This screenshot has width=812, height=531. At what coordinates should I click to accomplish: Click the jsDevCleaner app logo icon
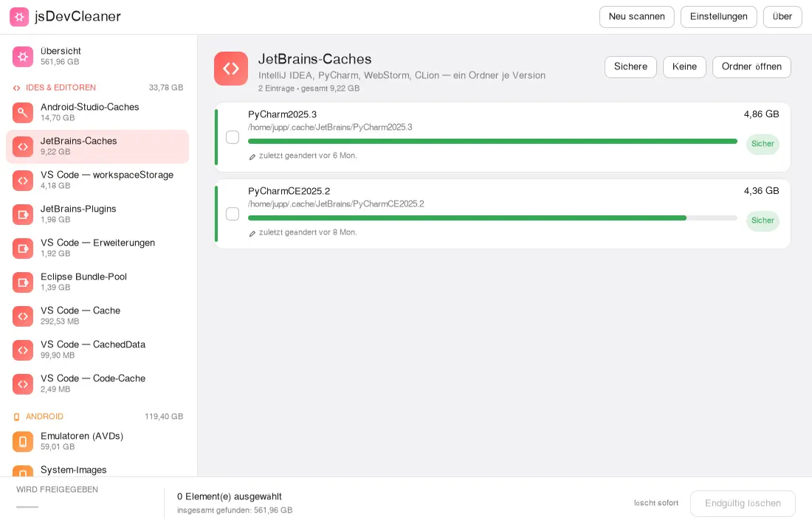pos(19,16)
